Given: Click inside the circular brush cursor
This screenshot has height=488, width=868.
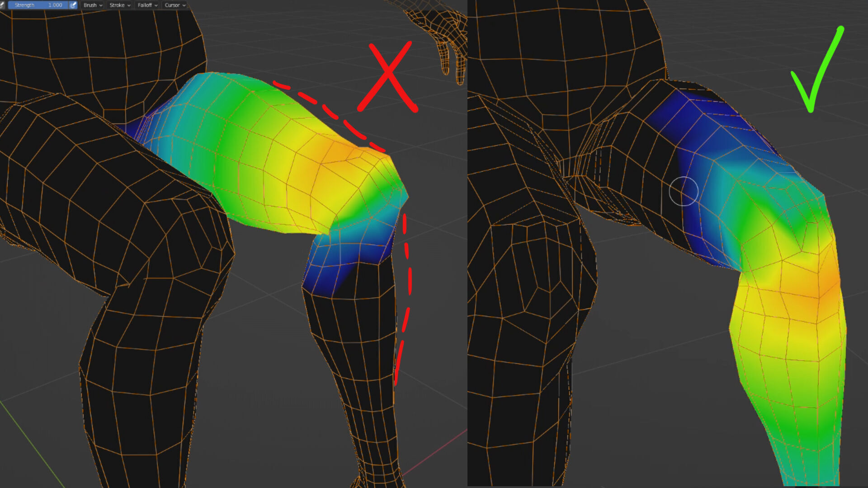Looking at the screenshot, I should coord(683,192).
